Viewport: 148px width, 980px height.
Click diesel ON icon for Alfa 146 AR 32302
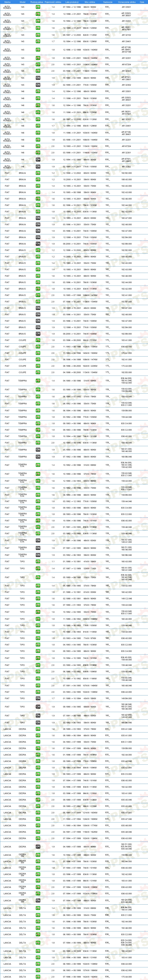point(38,167)
